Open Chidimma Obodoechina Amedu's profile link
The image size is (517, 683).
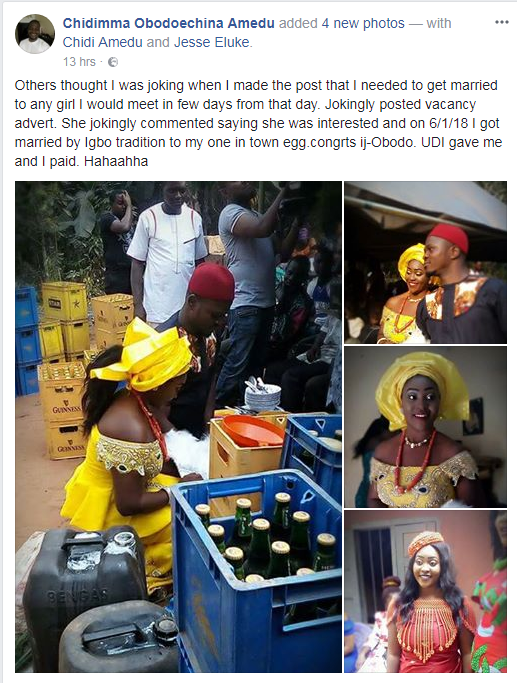click(x=169, y=23)
